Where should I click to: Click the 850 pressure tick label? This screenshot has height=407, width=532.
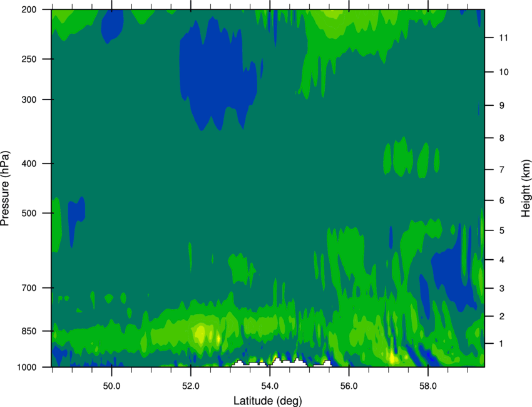pos(29,331)
